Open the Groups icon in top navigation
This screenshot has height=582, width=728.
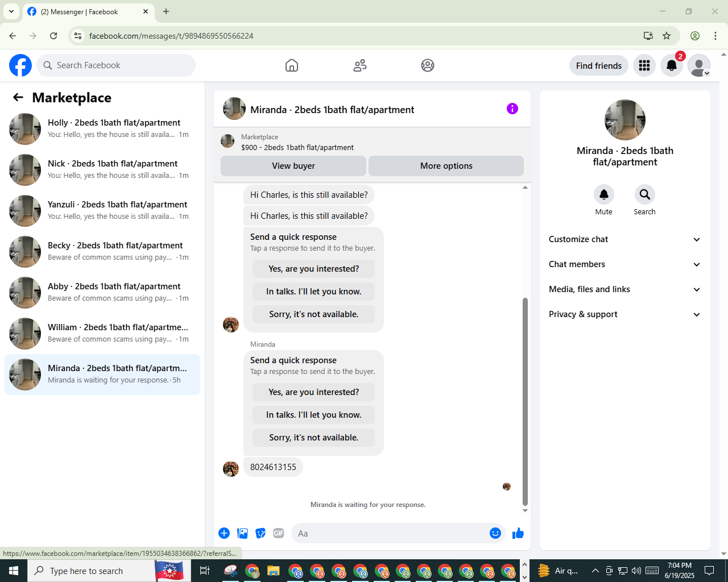[x=428, y=65]
